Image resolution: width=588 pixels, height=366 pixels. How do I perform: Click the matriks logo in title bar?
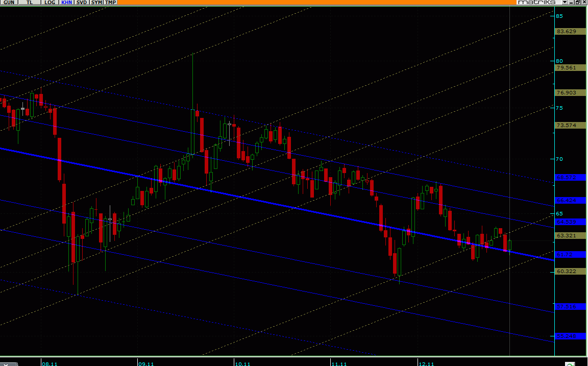(536, 2)
